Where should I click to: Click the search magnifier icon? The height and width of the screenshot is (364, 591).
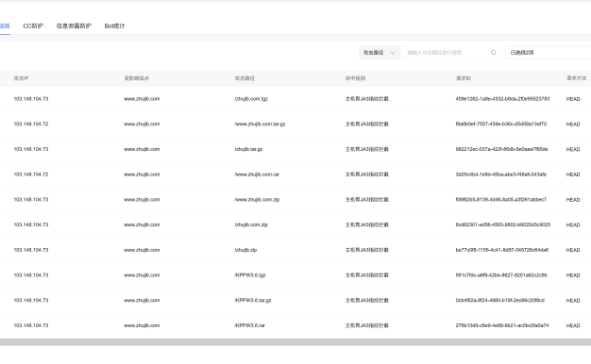click(493, 53)
